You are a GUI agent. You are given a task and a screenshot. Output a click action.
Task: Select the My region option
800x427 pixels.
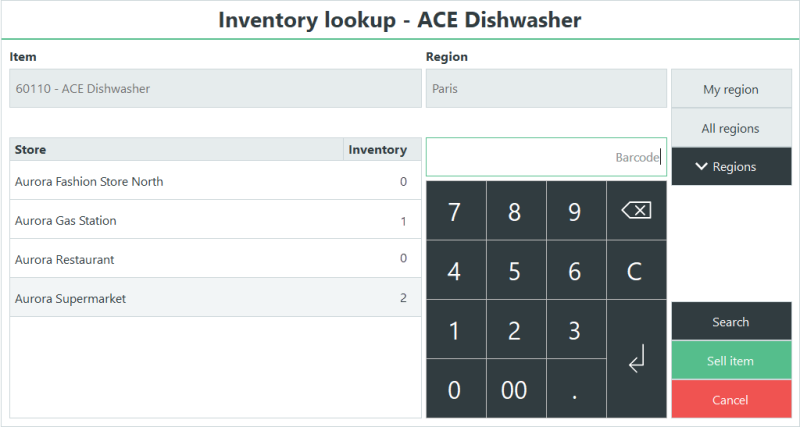(732, 89)
